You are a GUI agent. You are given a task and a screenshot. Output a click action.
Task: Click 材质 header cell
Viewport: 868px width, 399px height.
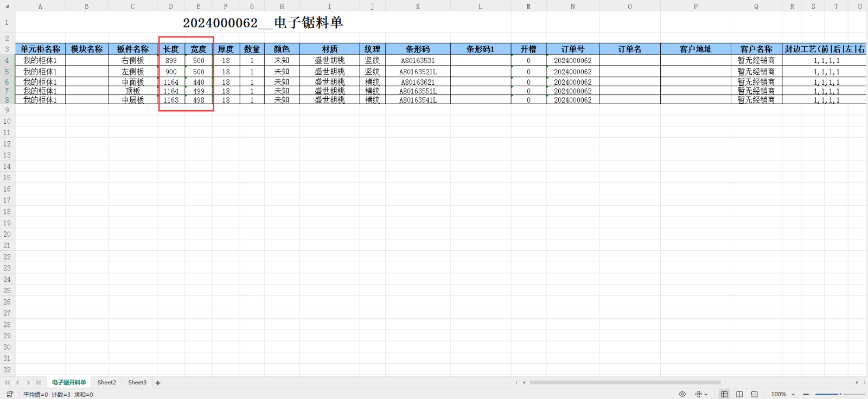pos(329,49)
